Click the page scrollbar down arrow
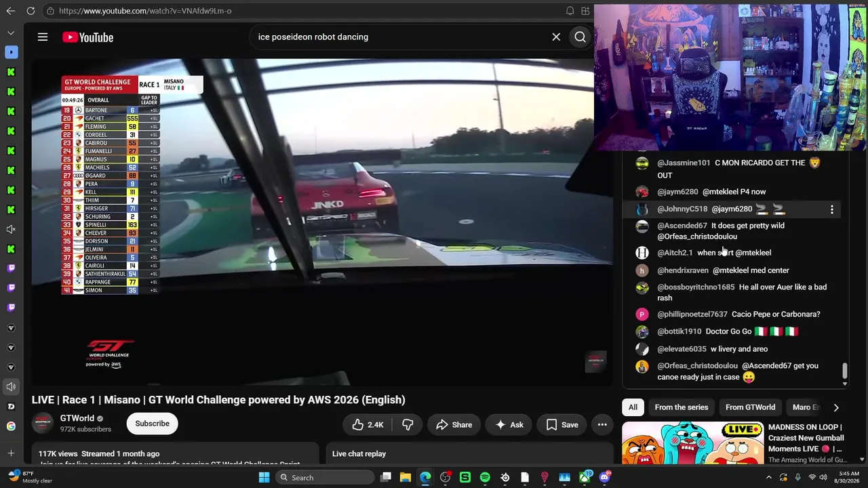Image resolution: width=868 pixels, height=488 pixels. (863, 460)
